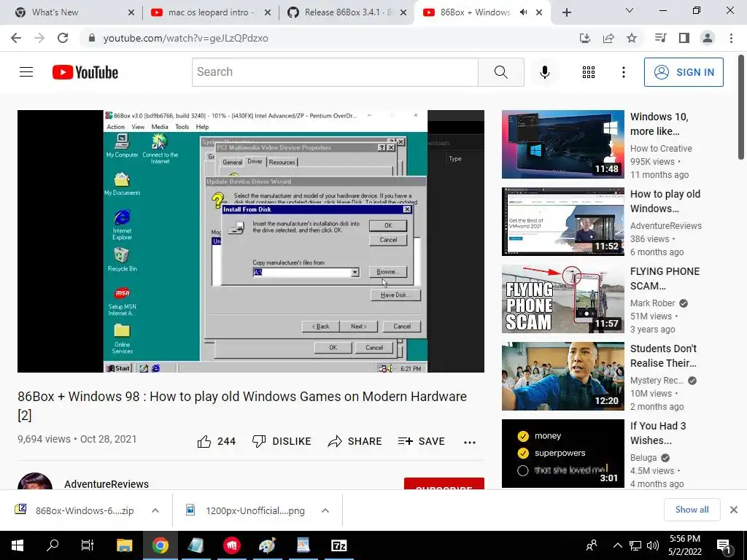The width and height of the screenshot is (747, 560).
Task: Bookmark this page with star icon
Action: (x=632, y=38)
